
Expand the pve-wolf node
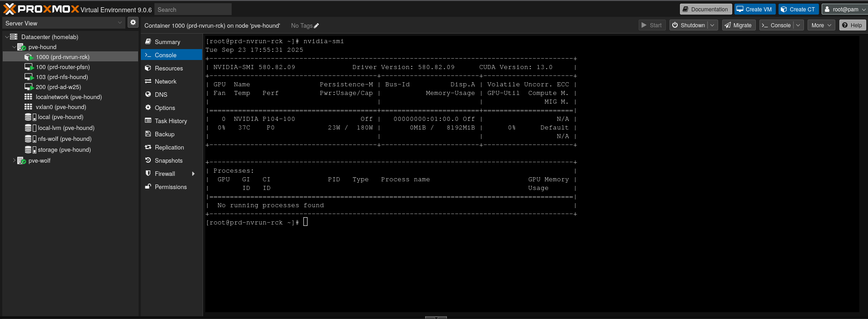click(x=14, y=161)
